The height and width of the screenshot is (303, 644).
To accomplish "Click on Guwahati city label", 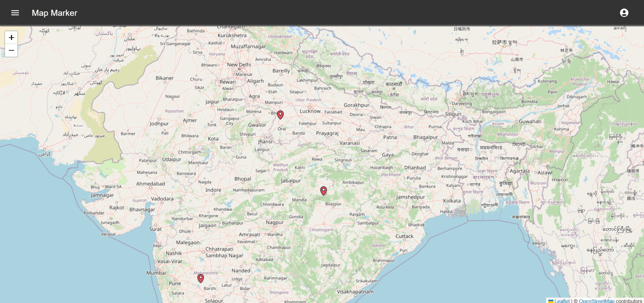I will pyautogui.click(x=530, y=121).
